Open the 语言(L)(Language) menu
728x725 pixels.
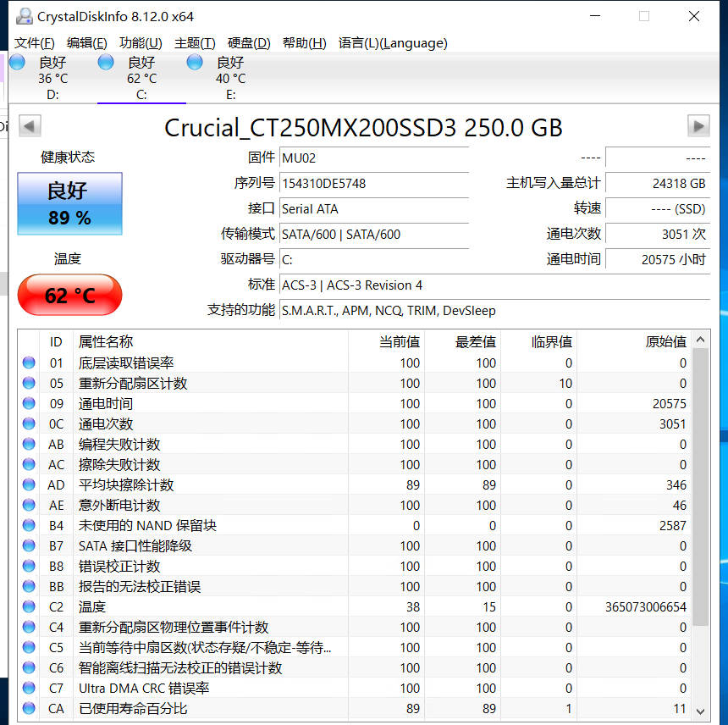click(x=393, y=43)
